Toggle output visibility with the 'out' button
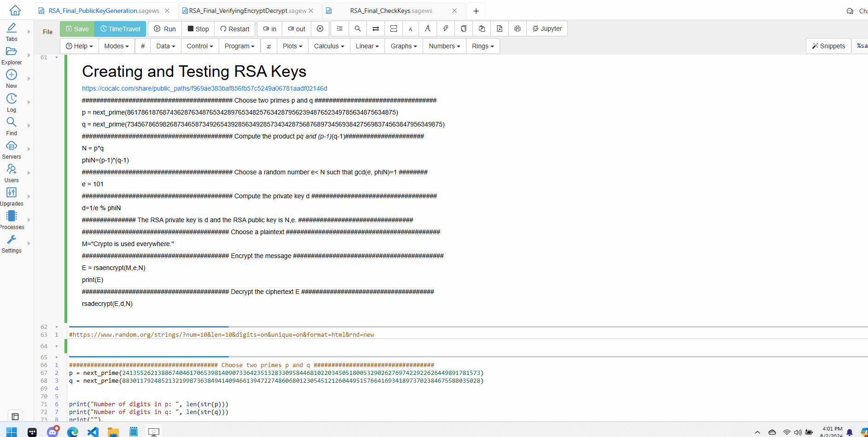 click(x=297, y=29)
